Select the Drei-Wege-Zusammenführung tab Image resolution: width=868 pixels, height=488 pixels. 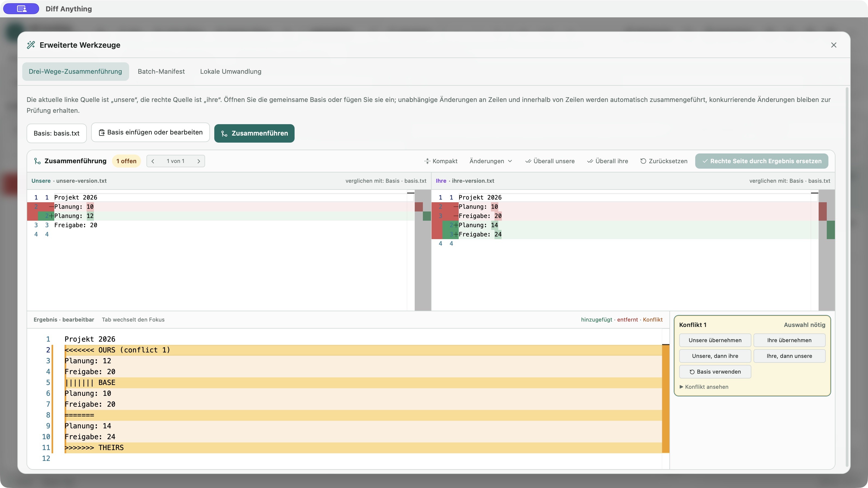coord(75,71)
